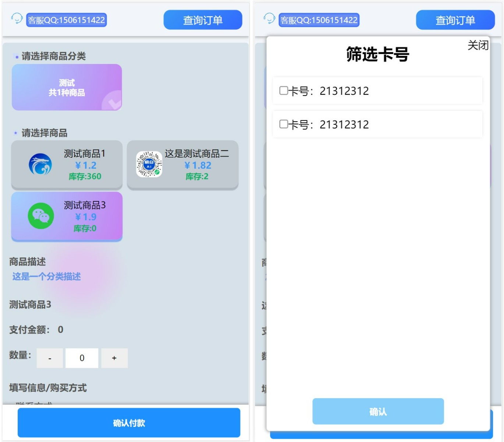Decrease quantity with the minus button
Viewport: 504px width, 442px height.
point(50,358)
